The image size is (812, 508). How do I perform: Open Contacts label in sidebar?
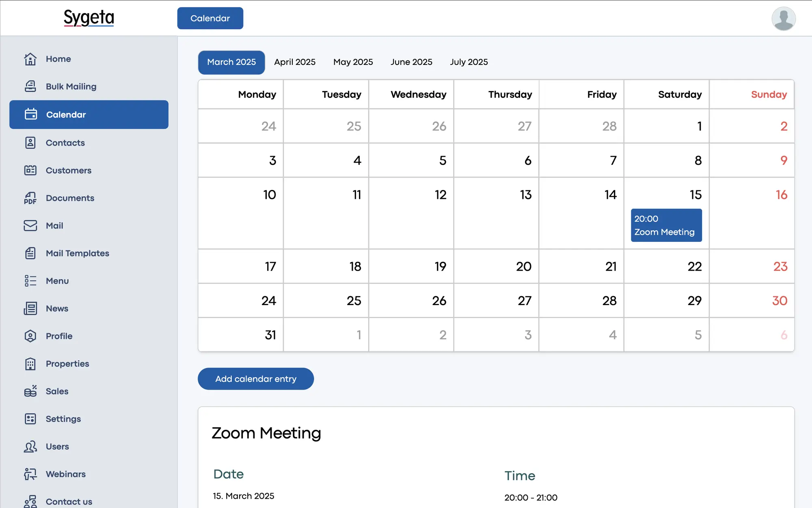point(65,143)
